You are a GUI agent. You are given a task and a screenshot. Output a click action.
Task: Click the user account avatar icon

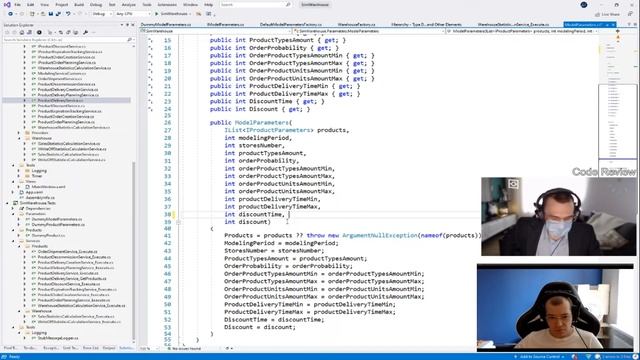tap(584, 5)
